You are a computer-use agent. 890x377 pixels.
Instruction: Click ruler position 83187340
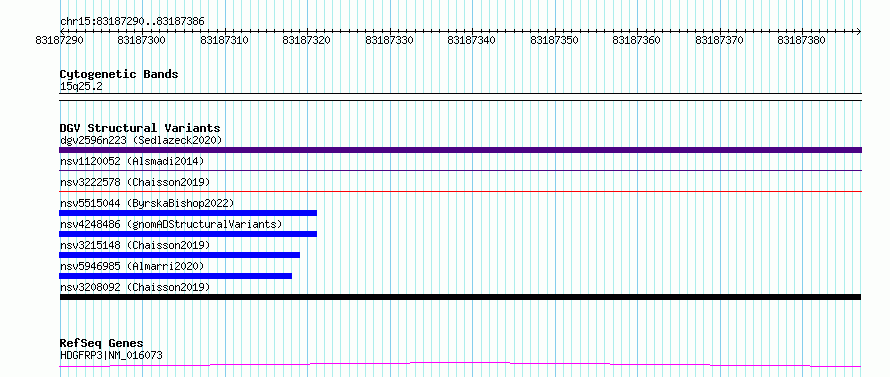472,40
